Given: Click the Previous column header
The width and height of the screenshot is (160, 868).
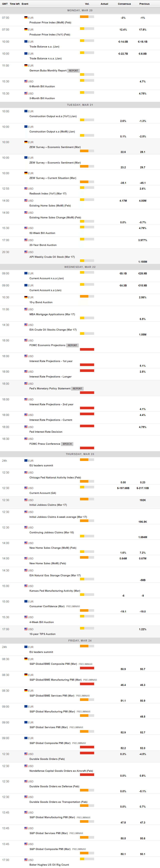Looking at the screenshot, I should click(x=144, y=4).
